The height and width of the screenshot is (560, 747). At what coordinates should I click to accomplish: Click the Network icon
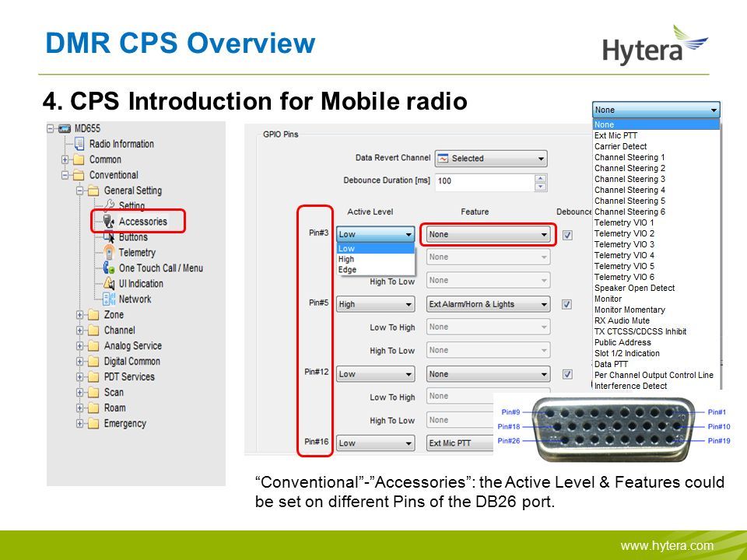109,299
